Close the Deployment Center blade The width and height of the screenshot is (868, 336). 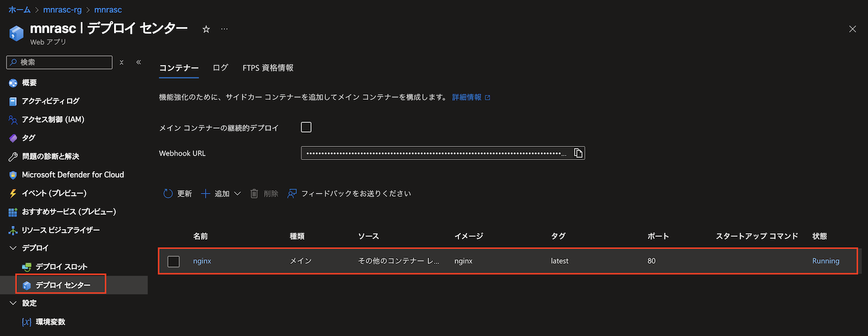852,29
